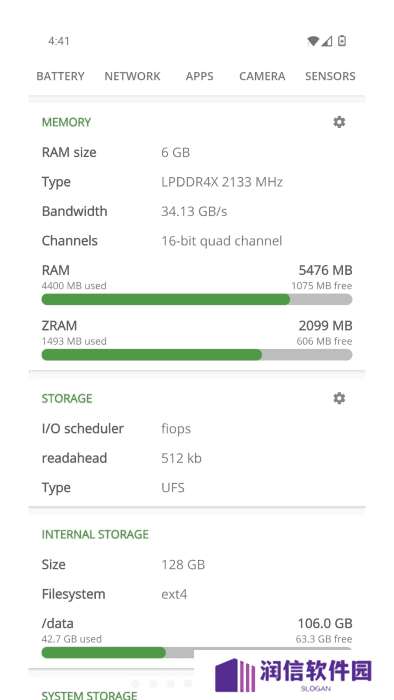The width and height of the screenshot is (394, 700).
Task: Tap the cellular signal status icon
Action: click(x=327, y=41)
